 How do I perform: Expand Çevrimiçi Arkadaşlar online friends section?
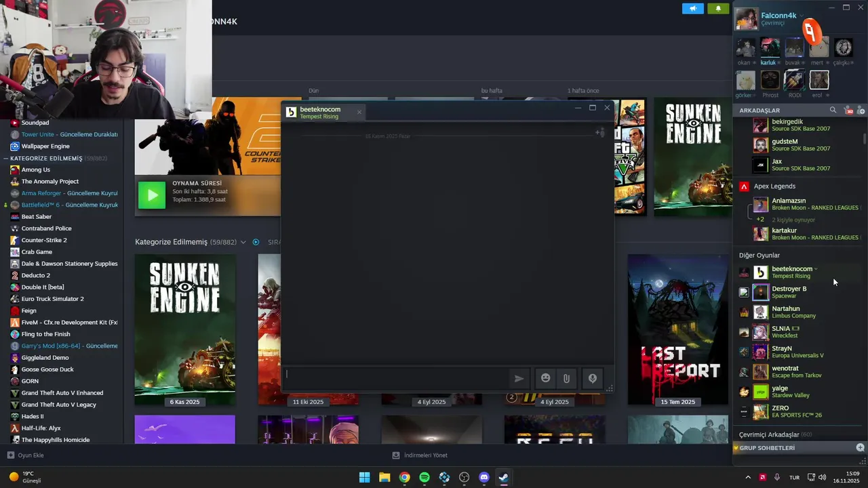(776, 434)
